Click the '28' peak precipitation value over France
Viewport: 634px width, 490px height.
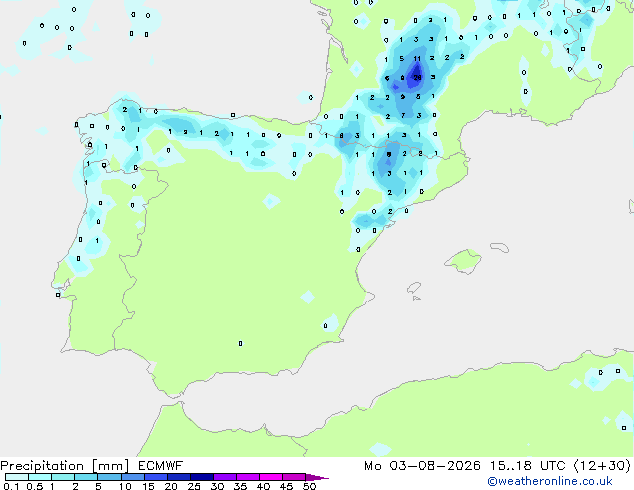(x=417, y=77)
